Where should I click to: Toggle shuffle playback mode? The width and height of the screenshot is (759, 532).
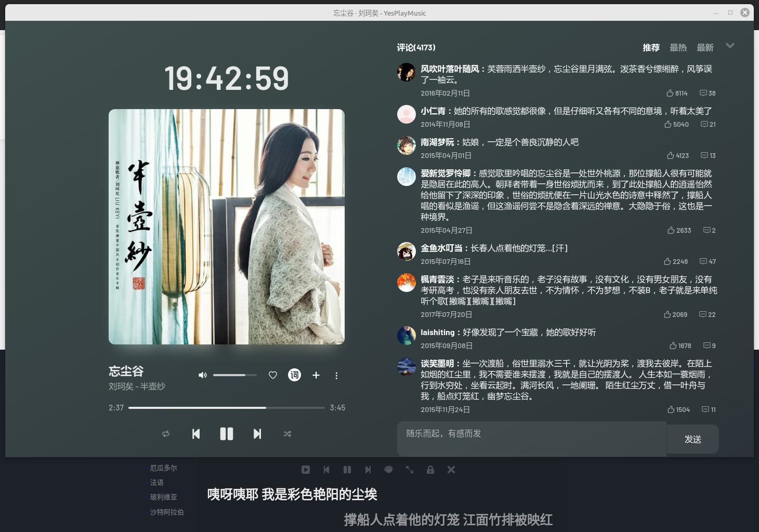click(x=287, y=434)
